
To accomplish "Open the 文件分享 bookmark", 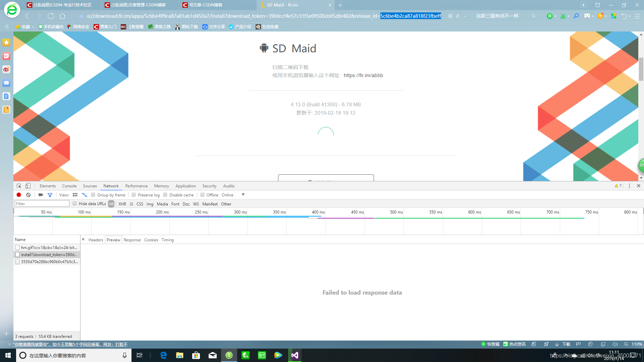I will click(x=214, y=27).
